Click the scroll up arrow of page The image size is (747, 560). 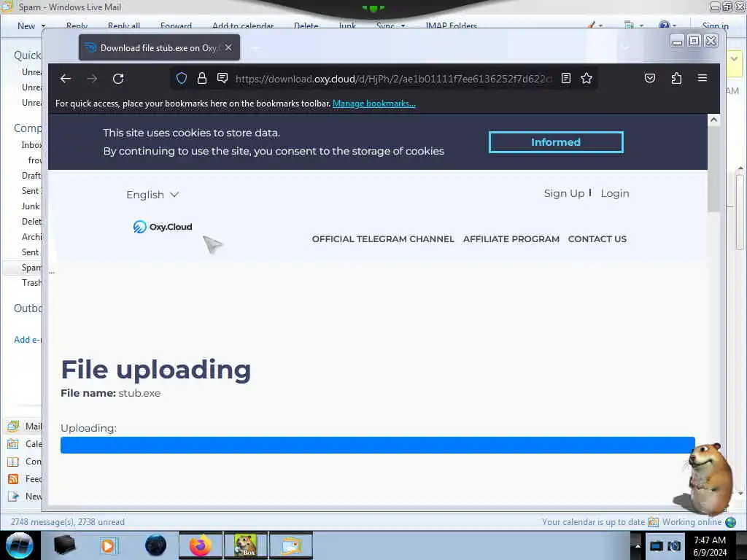(x=713, y=120)
